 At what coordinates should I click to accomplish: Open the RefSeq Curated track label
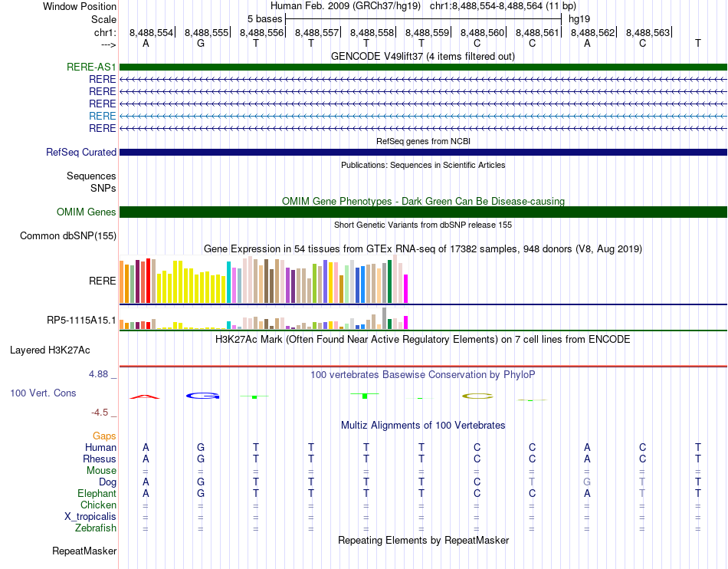80,152
